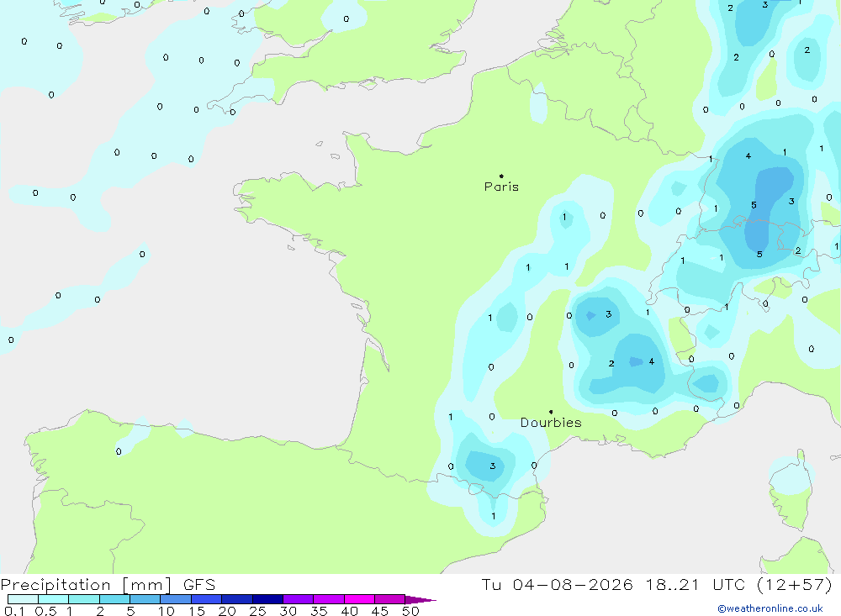
Task: Pick the 2–5 mm legend color box
Action: click(114, 599)
